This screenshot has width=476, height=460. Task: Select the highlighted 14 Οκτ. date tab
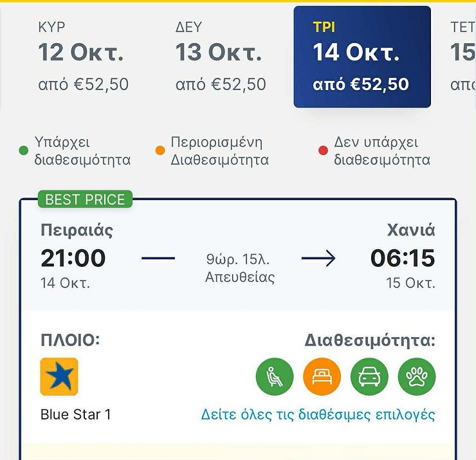click(362, 57)
